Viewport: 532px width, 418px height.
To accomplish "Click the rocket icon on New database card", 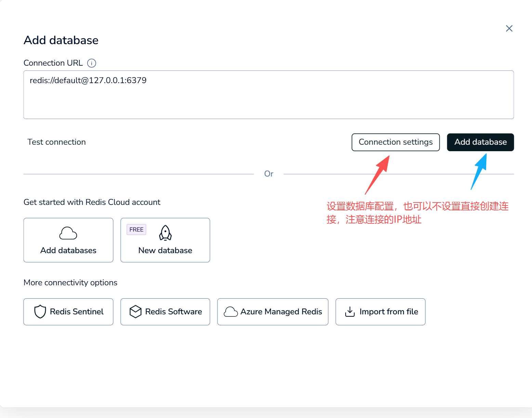I will point(165,233).
